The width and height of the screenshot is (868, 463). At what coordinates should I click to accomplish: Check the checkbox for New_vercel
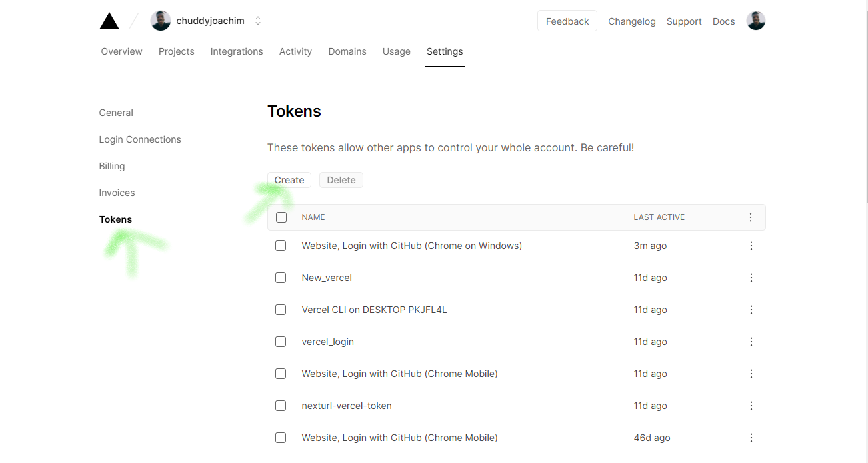click(x=281, y=278)
